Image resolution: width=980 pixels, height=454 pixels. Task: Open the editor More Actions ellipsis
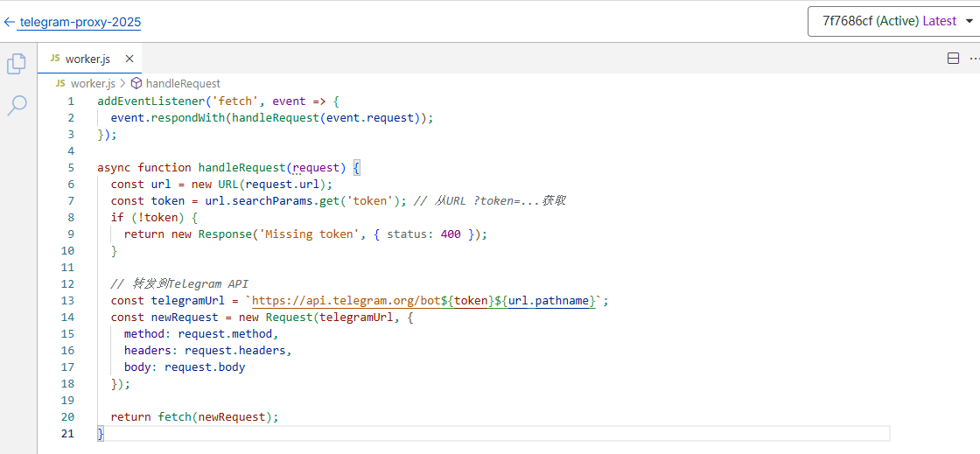tap(974, 59)
